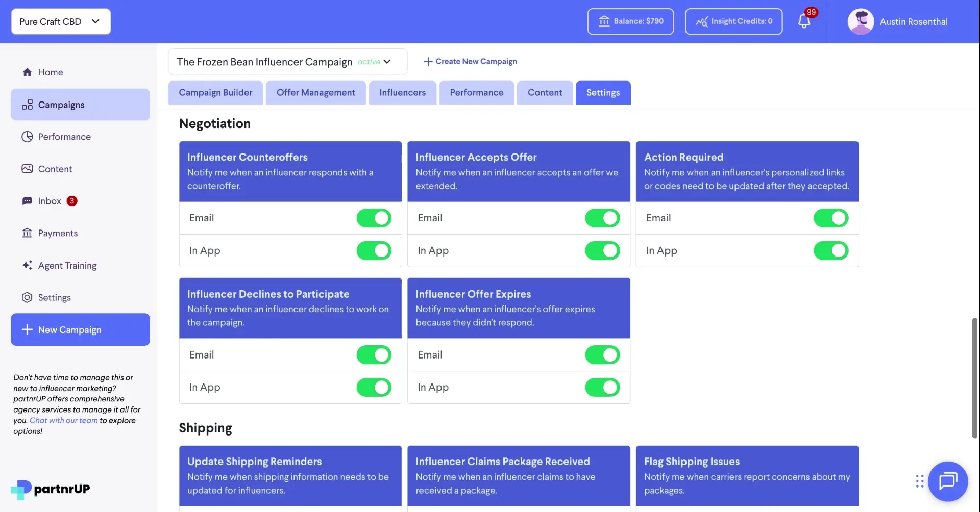Open the Chat with our team link
The width and height of the screenshot is (980, 512).
click(x=63, y=420)
